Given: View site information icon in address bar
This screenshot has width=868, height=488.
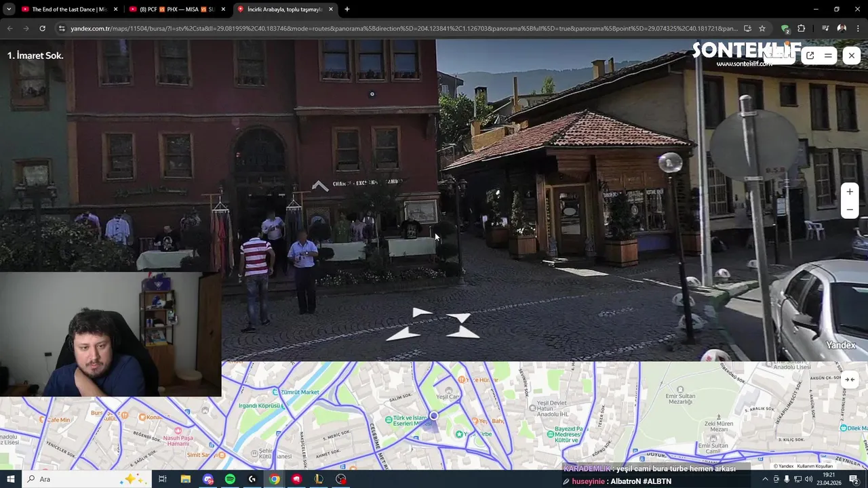Looking at the screenshot, I should pyautogui.click(x=62, y=28).
